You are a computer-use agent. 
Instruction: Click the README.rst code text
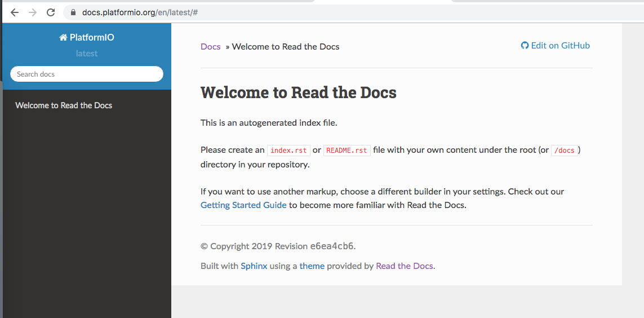pos(347,151)
